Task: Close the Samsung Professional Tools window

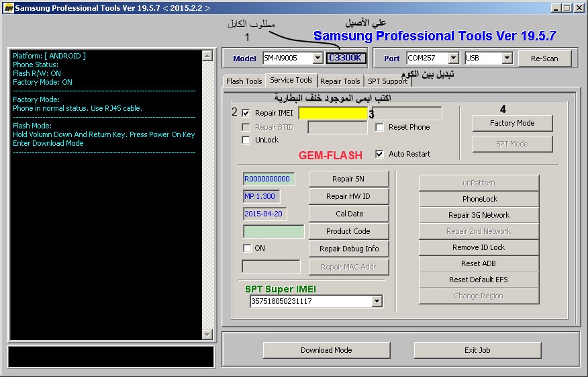Action: tap(579, 8)
